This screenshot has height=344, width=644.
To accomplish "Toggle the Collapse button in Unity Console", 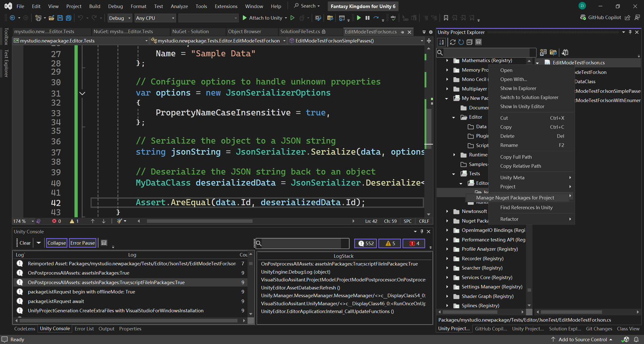I will 56,243.
